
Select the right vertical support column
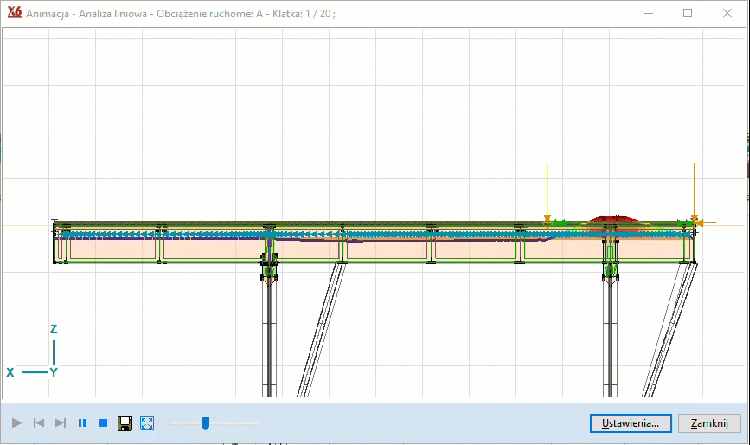tap(611, 330)
